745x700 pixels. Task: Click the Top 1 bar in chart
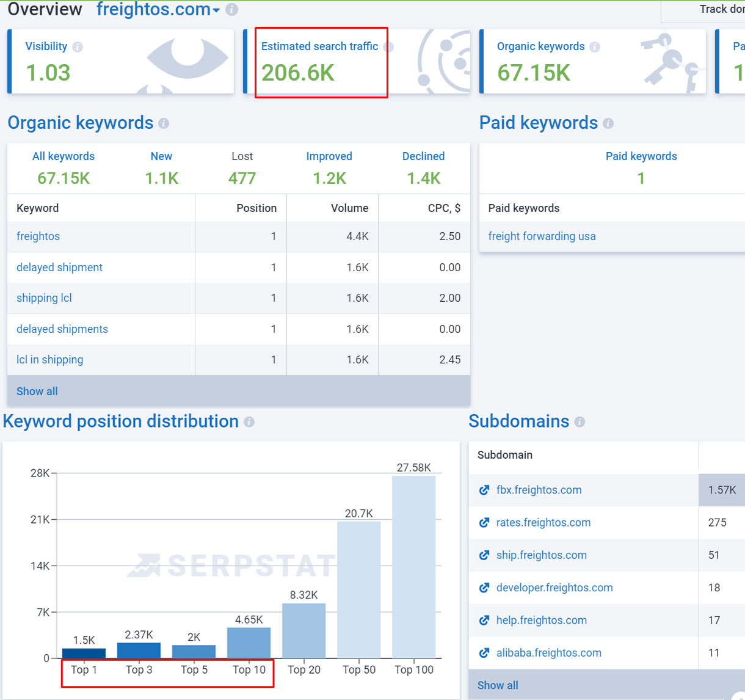click(84, 653)
